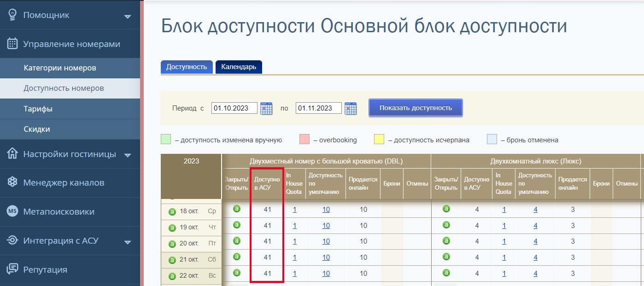Image resolution: width=644 pixels, height=286 pixels.
Task: Click the start date input field
Action: 235,108
